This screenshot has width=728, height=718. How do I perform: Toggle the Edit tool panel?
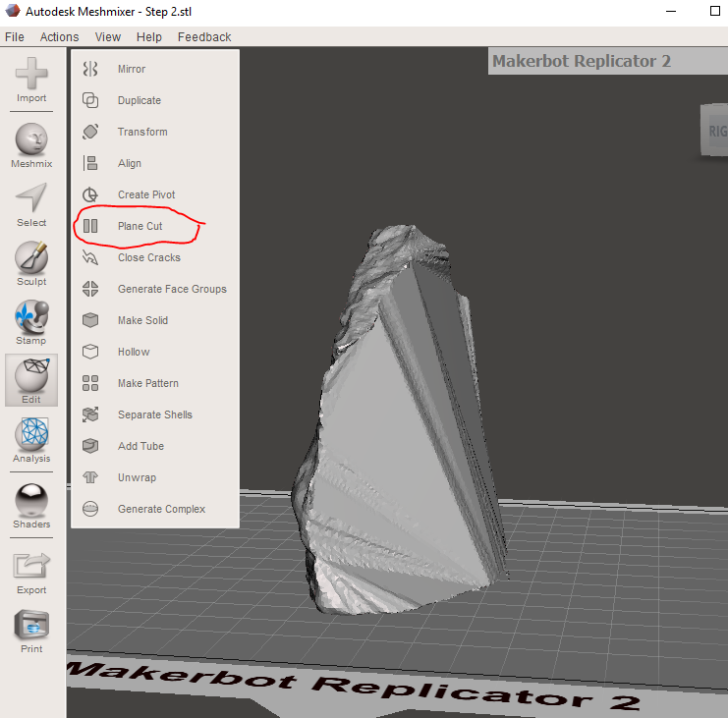31,380
